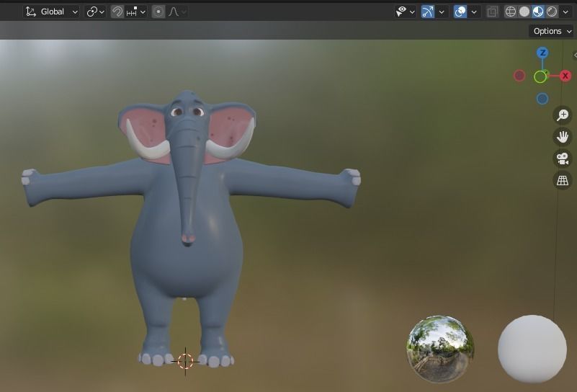Select the elephant model in the viewport
The height and width of the screenshot is (392, 577).
[x=188, y=258]
